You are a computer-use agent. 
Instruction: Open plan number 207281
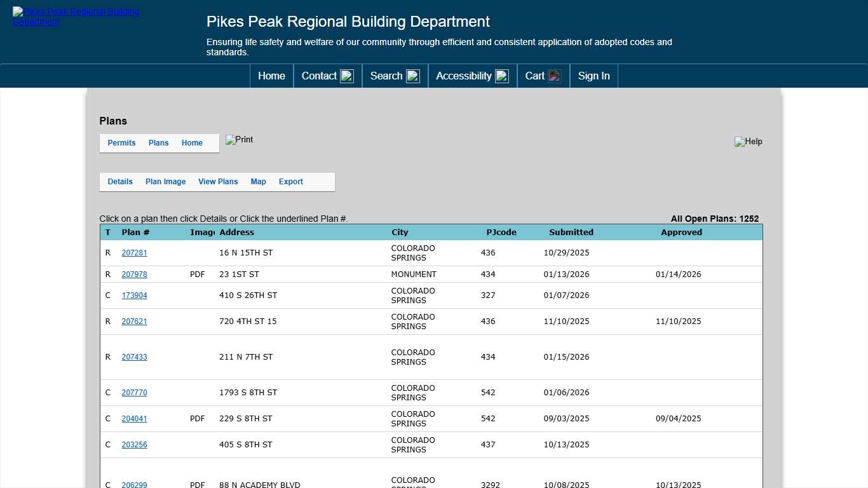[134, 252]
